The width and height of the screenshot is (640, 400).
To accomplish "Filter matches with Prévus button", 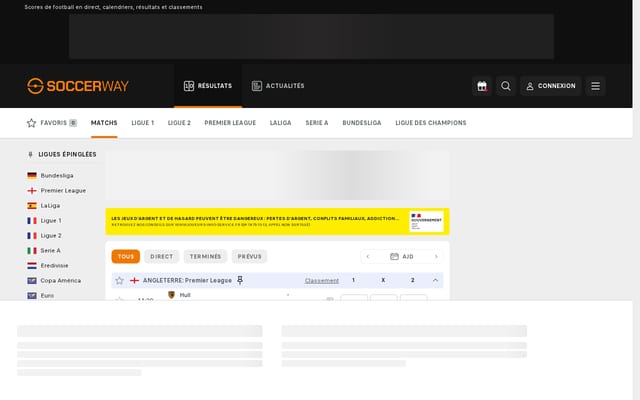I will coord(249,256).
